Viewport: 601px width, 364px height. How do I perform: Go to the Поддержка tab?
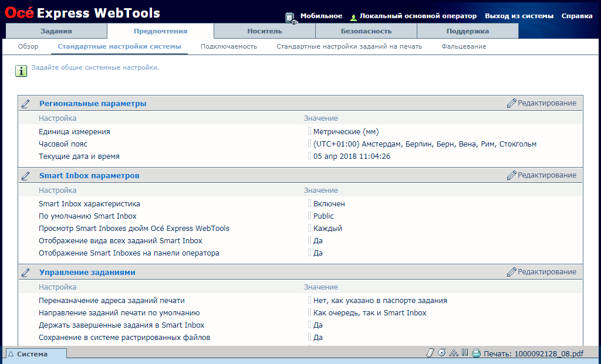coord(468,31)
